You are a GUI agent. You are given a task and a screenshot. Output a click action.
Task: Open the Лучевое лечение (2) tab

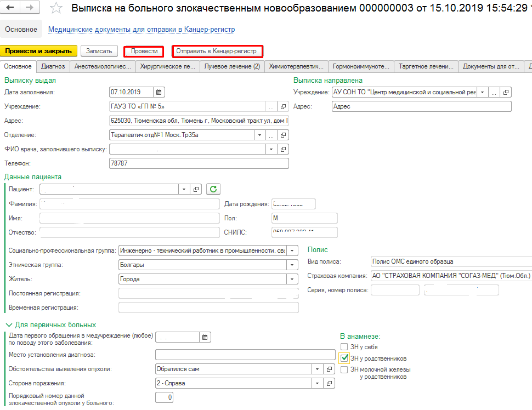[x=231, y=66]
